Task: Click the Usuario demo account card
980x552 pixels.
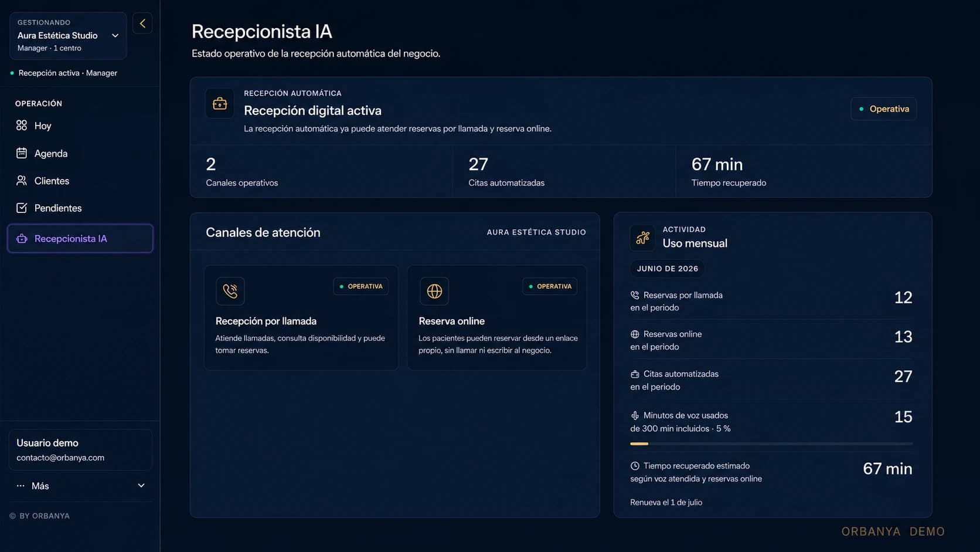Action: point(80,450)
